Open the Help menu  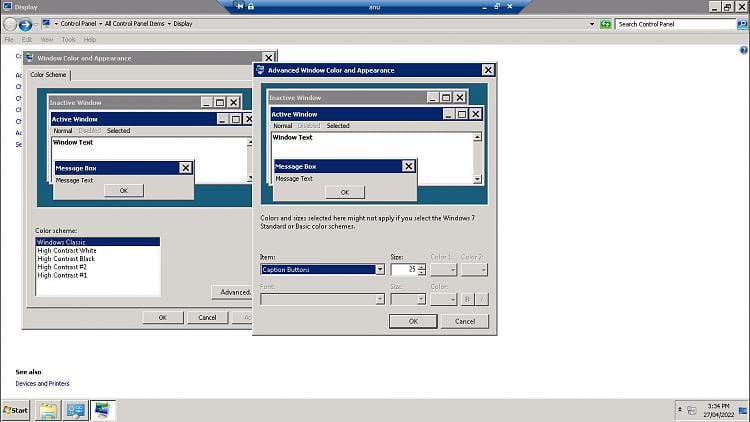point(90,40)
